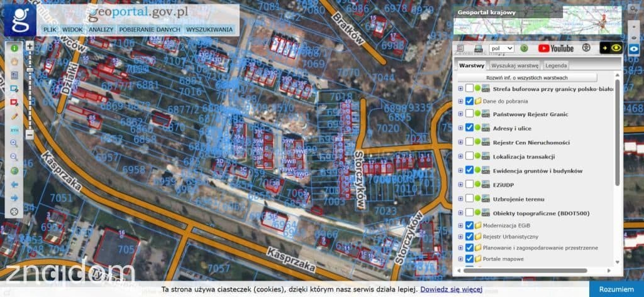This screenshot has height=297, width=644.
Task: Open the YouTube link icon
Action: [556, 48]
